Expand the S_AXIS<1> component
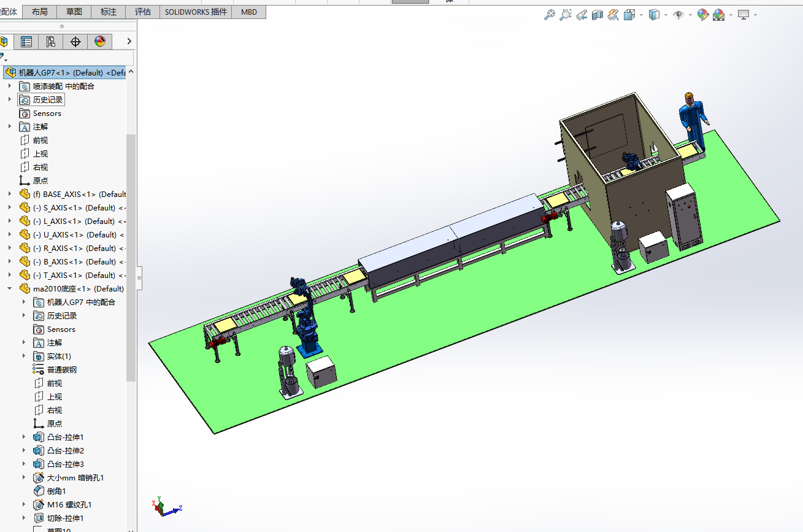803x532 pixels. 10,207
